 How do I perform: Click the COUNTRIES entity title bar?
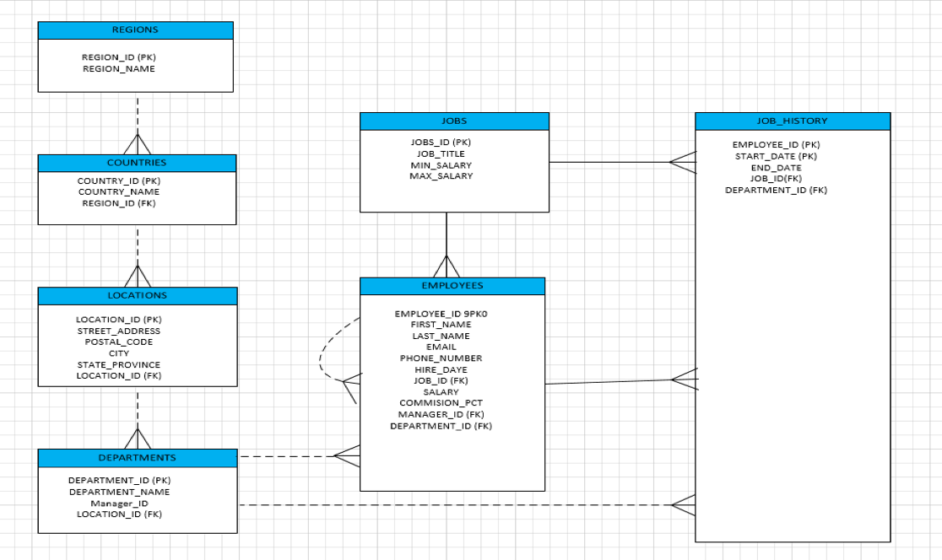[x=137, y=163]
